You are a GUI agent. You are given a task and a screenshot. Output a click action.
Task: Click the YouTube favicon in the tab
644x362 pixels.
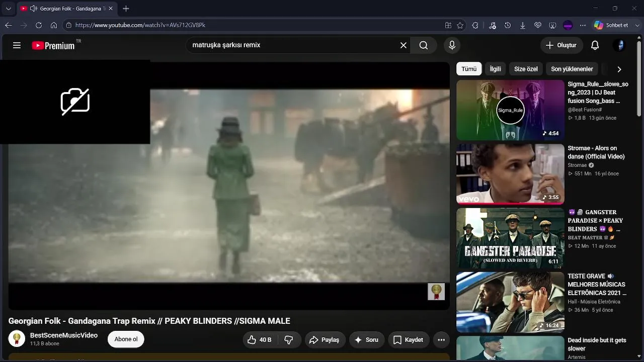pyautogui.click(x=23, y=9)
